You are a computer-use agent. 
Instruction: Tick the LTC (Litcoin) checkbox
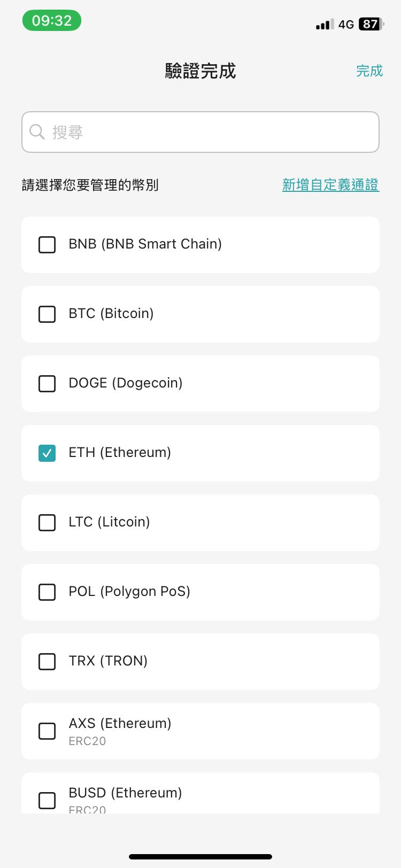pyautogui.click(x=47, y=523)
